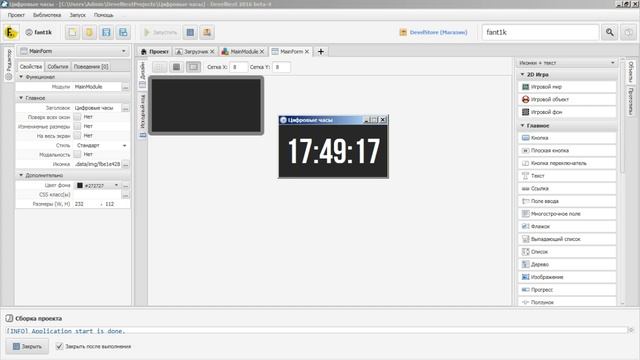Select the 'Выпадающий список' component
Screen dimensions: 640x360
pos(567,239)
